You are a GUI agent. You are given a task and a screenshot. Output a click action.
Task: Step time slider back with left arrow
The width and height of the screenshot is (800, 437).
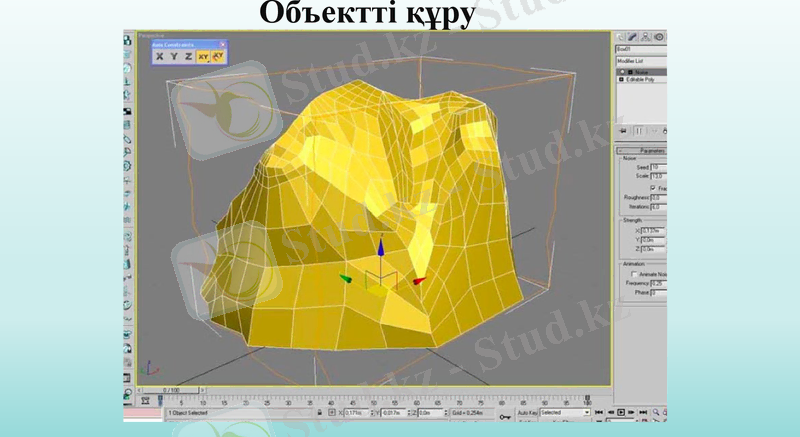coord(140,390)
